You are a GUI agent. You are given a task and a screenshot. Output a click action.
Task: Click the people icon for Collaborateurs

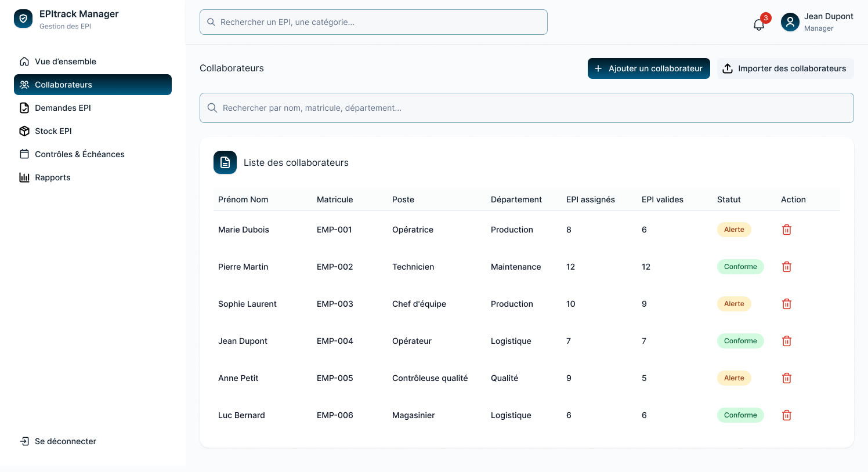(x=24, y=85)
